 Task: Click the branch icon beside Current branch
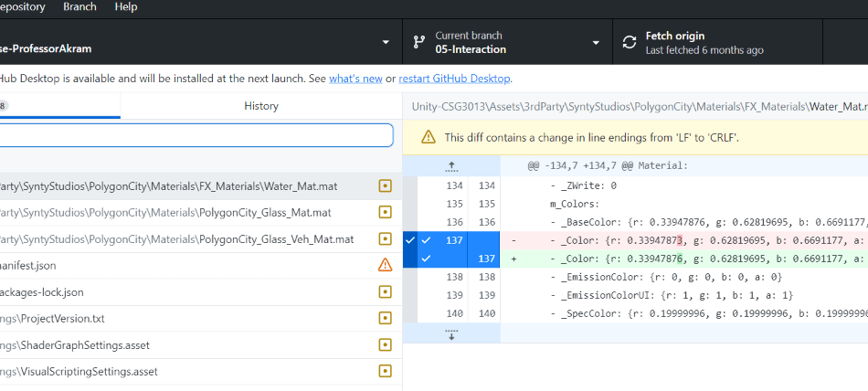pos(419,42)
